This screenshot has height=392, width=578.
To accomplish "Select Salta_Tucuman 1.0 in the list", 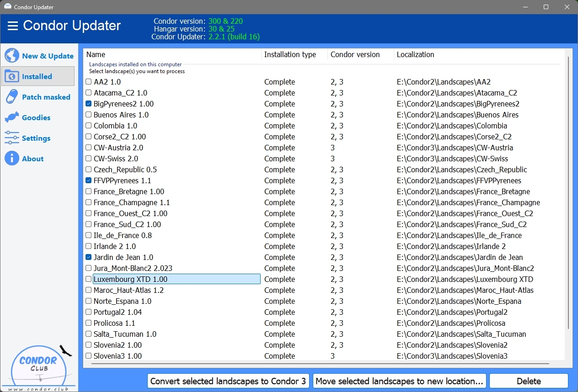I will 125,334.
